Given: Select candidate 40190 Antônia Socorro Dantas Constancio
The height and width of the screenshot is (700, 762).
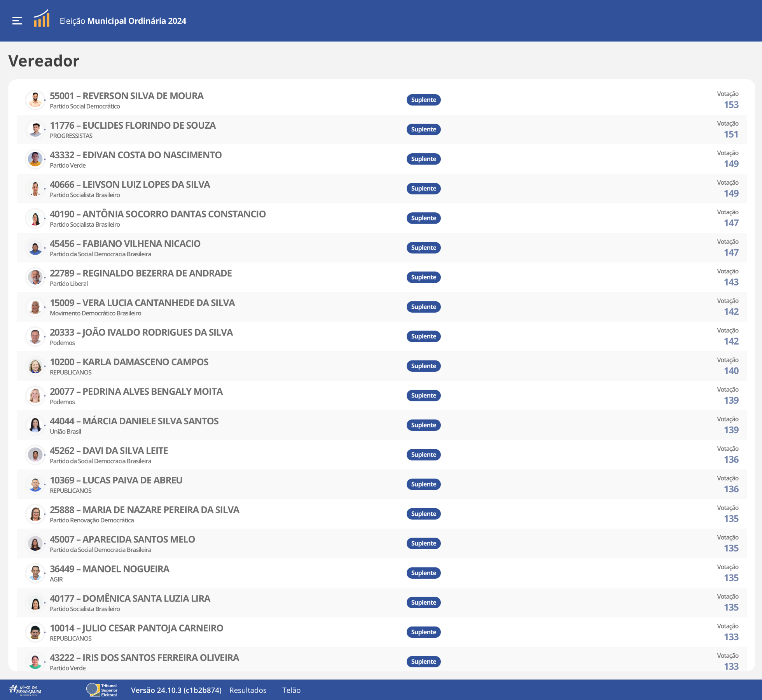Looking at the screenshot, I should pos(381,218).
